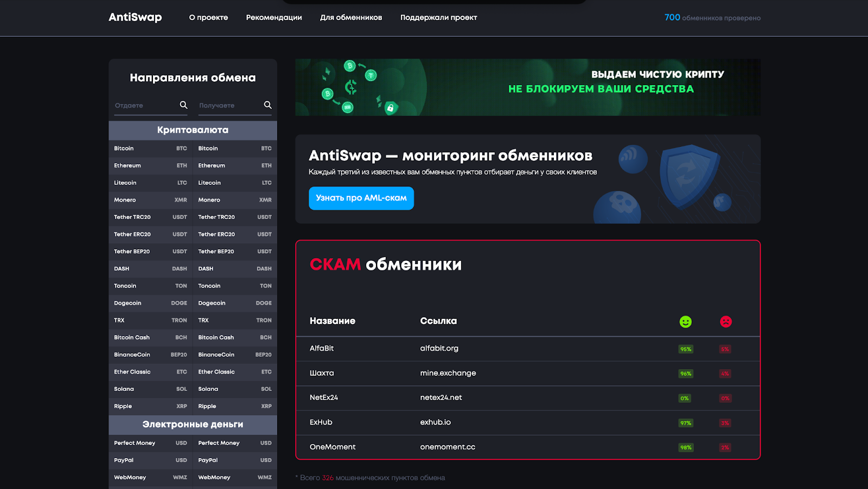Image resolution: width=868 pixels, height=489 pixels.
Task: Open the Рекомендации menu item
Action: pos(274,17)
